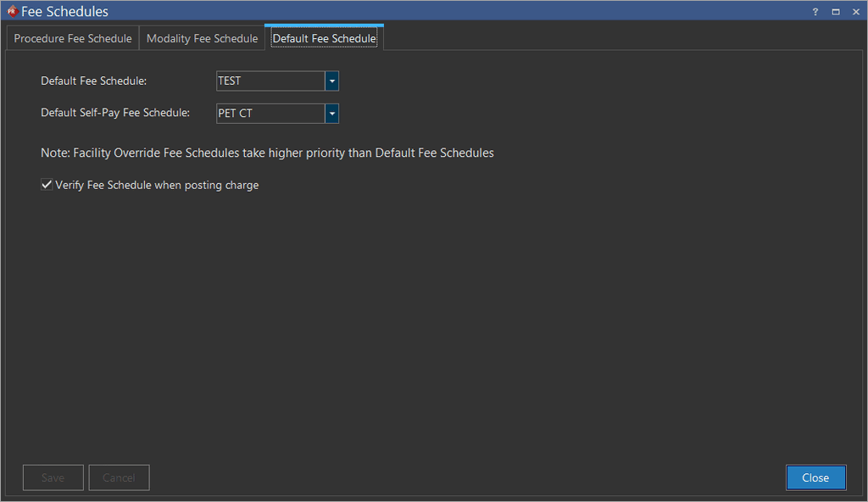Click the 'Default Self-Pay Fee Schedule:' field label

115,113
